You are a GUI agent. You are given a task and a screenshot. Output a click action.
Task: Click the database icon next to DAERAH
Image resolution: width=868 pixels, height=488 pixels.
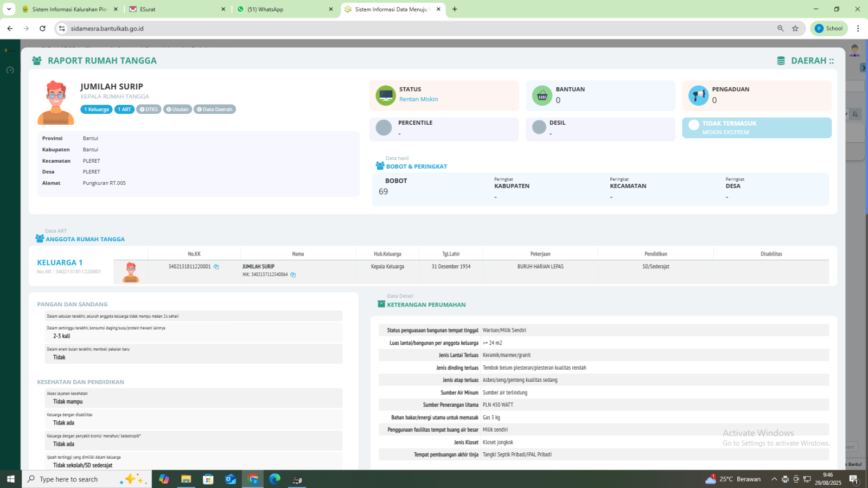point(781,61)
